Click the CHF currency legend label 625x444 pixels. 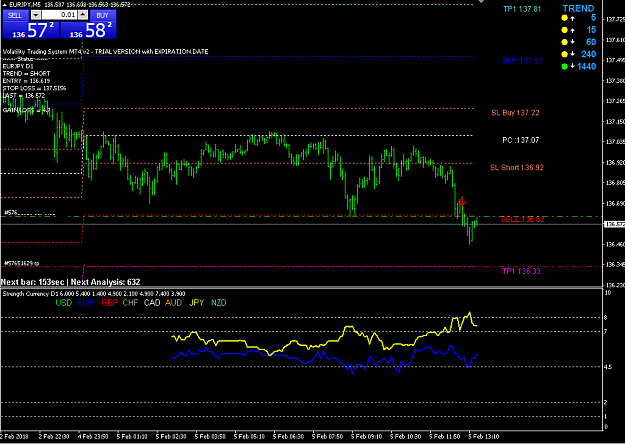[130, 303]
